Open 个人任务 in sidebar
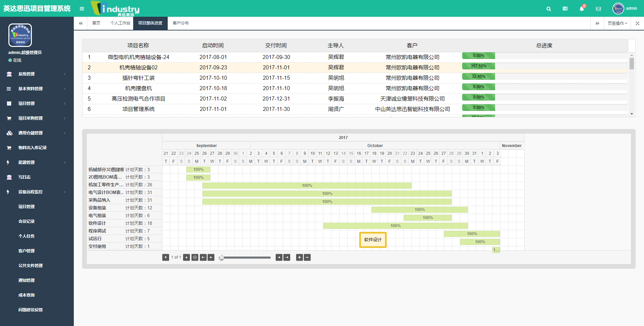This screenshot has height=326, width=644. coord(37,236)
